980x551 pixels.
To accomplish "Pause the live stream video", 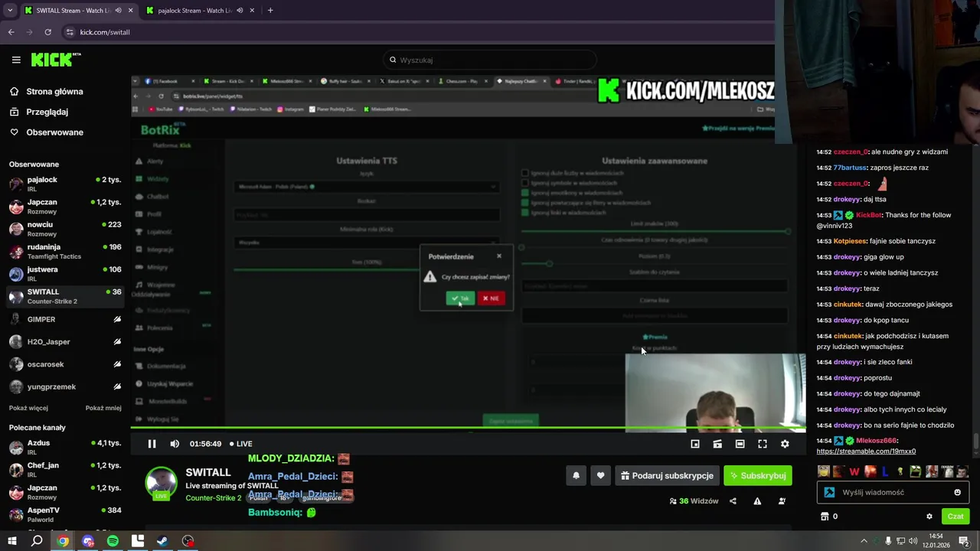I will (152, 444).
